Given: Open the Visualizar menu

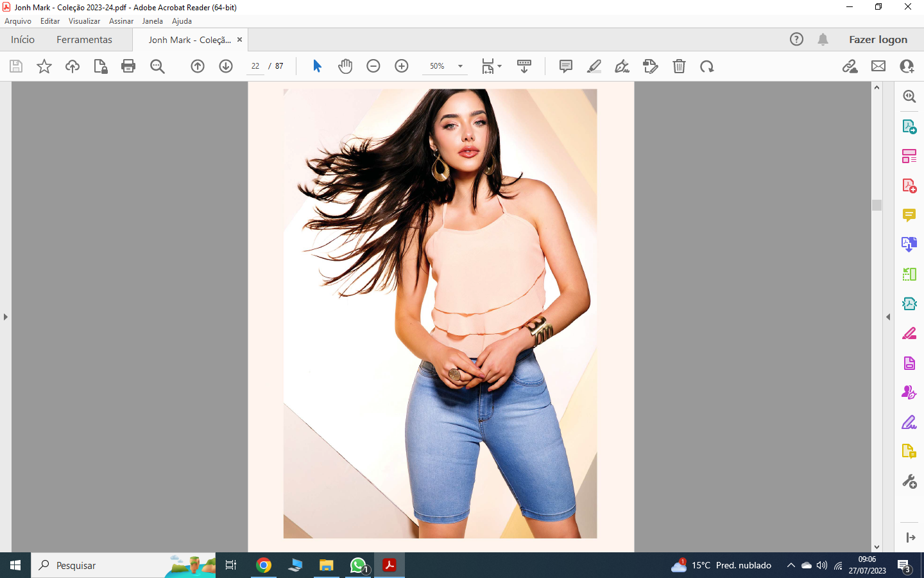Looking at the screenshot, I should click(84, 21).
